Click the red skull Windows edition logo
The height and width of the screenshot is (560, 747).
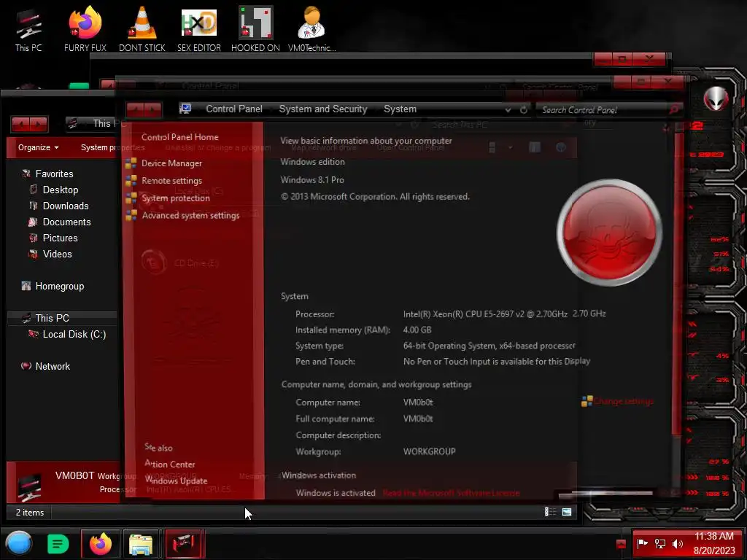point(609,233)
